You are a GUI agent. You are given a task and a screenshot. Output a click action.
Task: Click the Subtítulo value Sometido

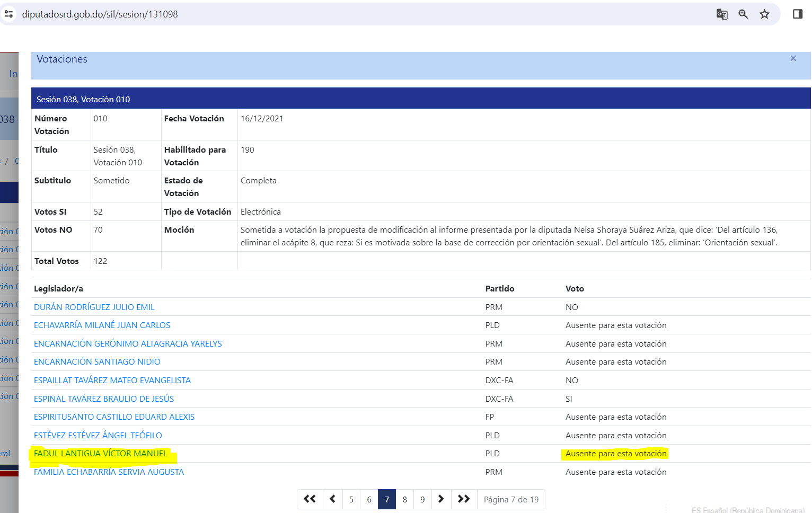tap(112, 181)
